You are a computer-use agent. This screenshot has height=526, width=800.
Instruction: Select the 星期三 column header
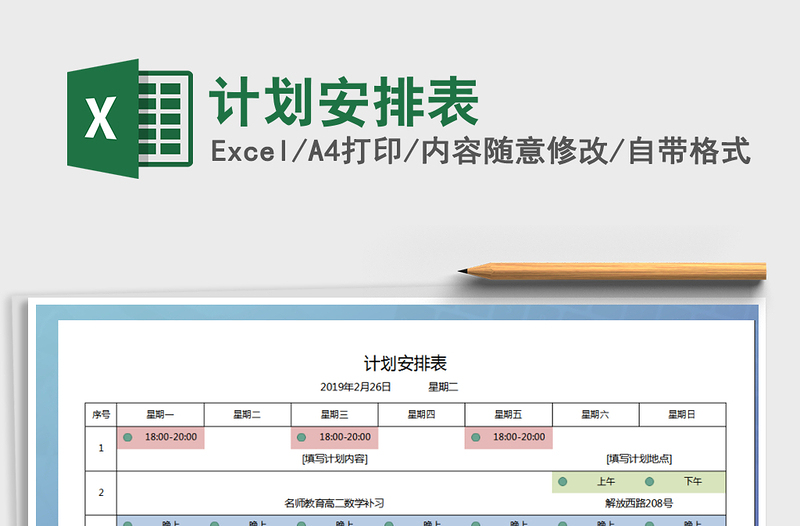335,414
